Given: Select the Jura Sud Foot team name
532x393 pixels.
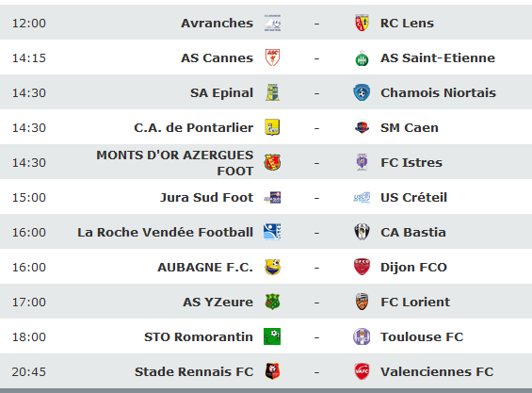Looking at the screenshot, I should (206, 197).
